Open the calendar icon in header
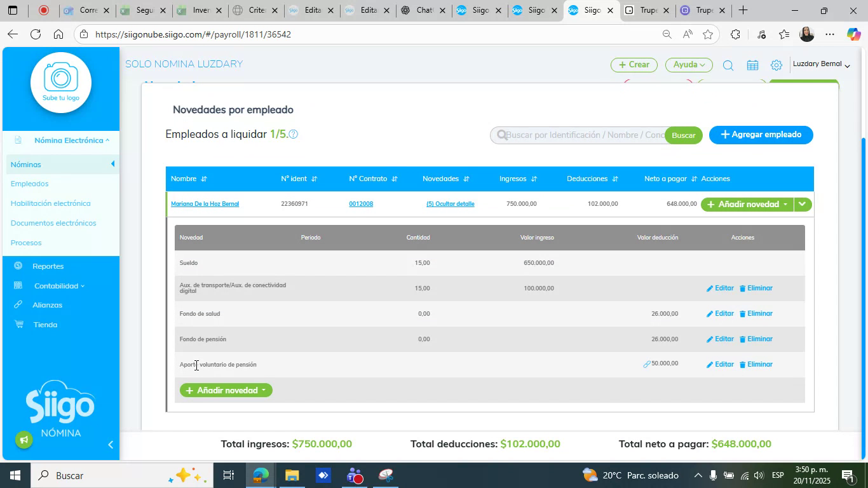 pyautogui.click(x=752, y=65)
